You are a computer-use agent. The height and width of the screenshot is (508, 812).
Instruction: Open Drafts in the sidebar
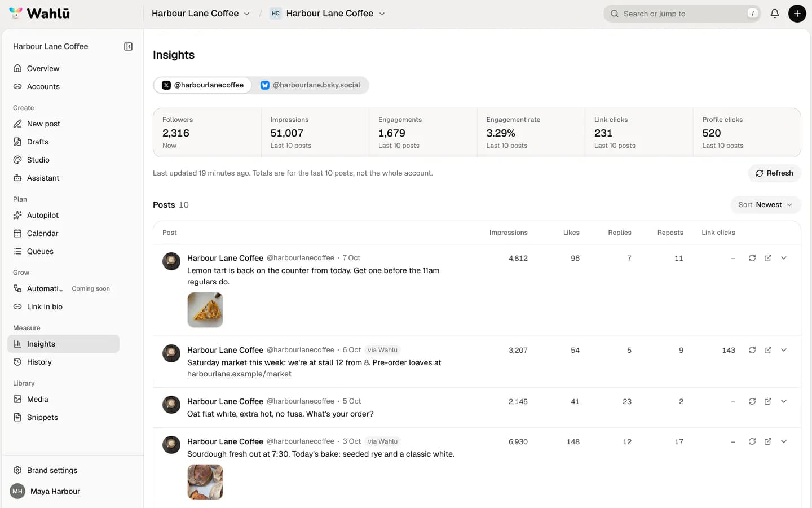63,142
